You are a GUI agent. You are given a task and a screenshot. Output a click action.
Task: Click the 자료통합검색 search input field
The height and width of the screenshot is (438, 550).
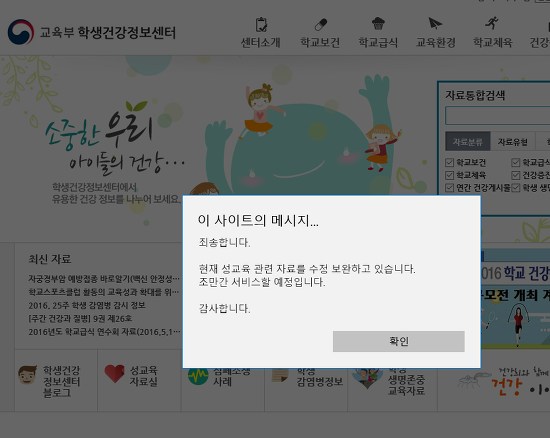[x=497, y=116]
